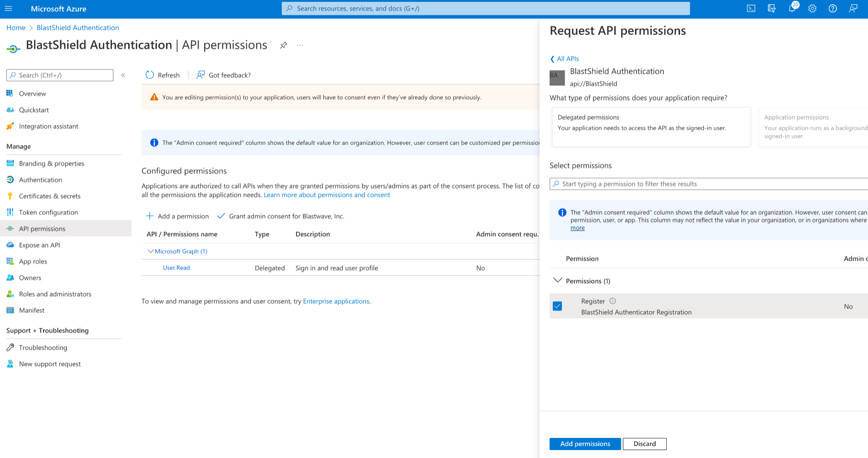Image resolution: width=868 pixels, height=458 pixels.
Task: Open the Overview blade
Action: [33, 93]
